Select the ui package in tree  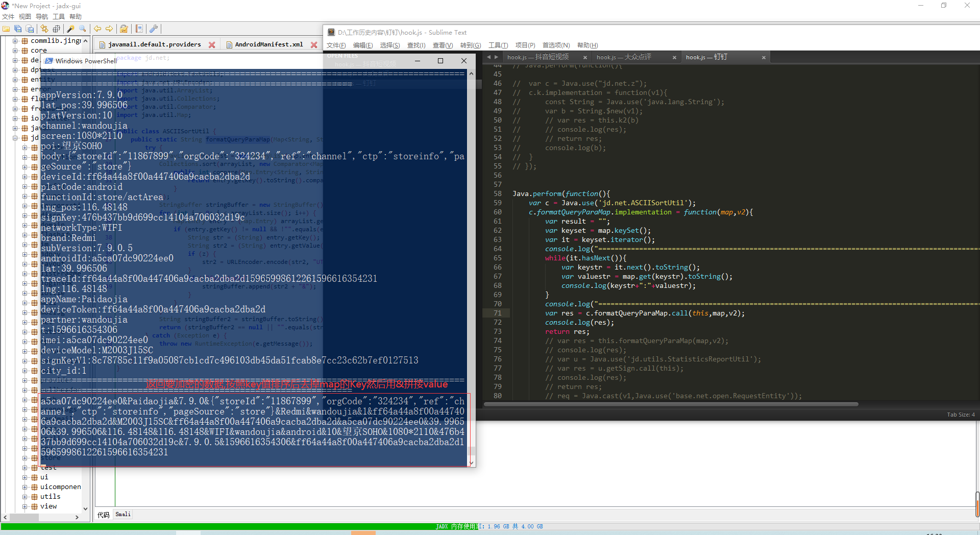(44, 477)
